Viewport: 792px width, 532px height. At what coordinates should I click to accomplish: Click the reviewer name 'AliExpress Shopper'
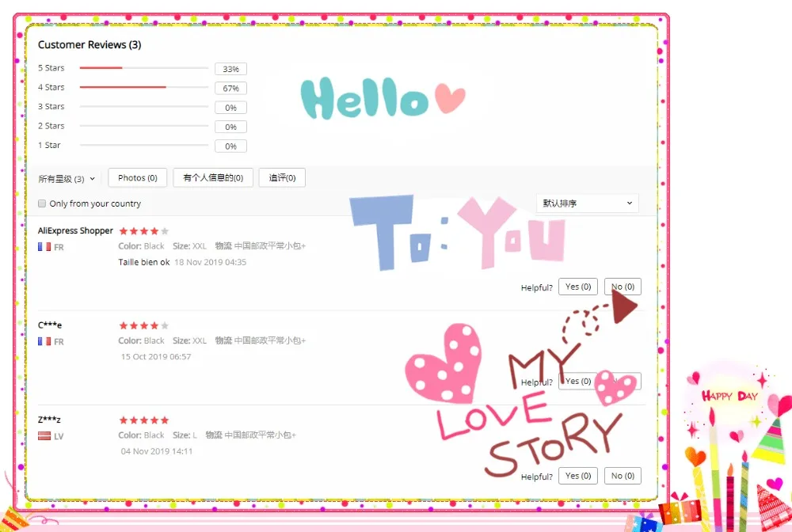click(x=75, y=230)
